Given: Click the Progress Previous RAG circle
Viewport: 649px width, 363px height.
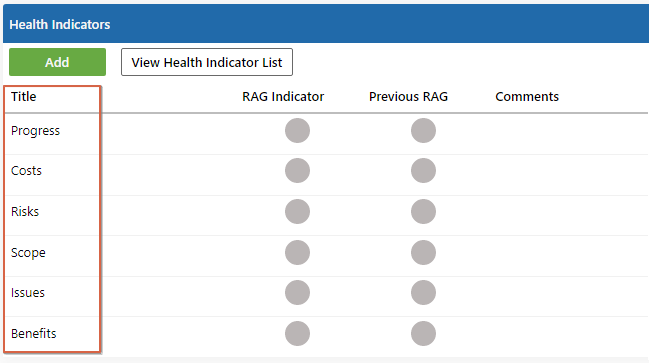Looking at the screenshot, I should (423, 130).
